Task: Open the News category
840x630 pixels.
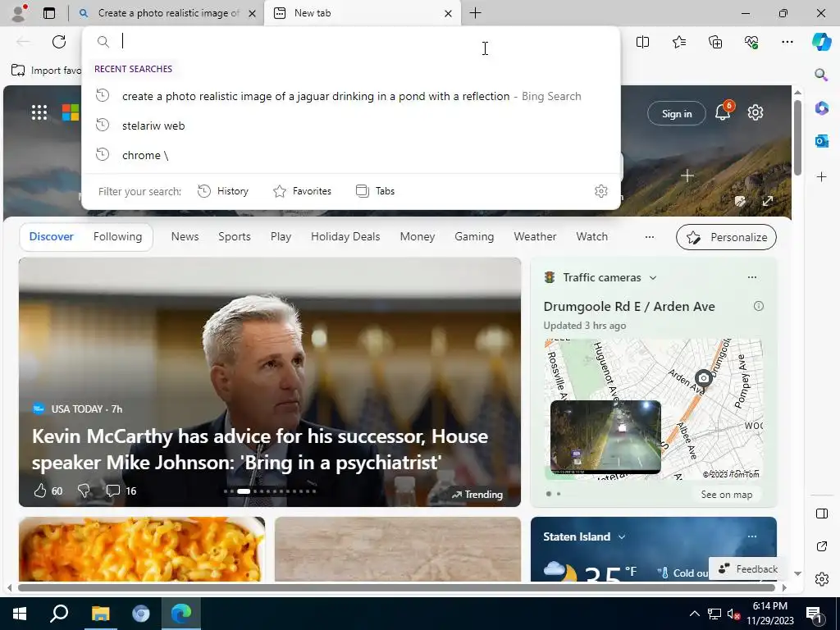Action: [x=185, y=236]
